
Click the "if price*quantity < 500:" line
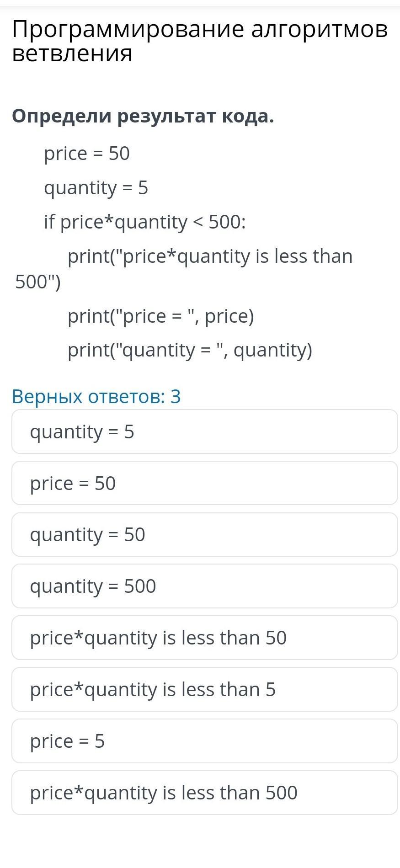coord(145,222)
